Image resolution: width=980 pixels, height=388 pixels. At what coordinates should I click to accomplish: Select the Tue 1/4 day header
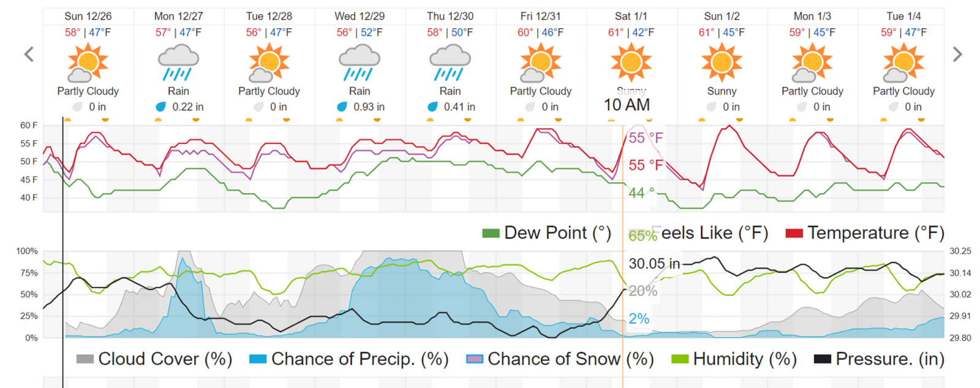(x=903, y=17)
